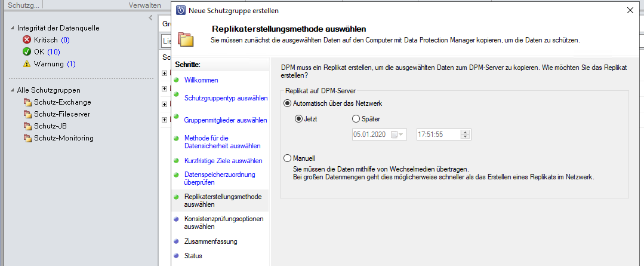Select the Schutz-JB protection group
The width and height of the screenshot is (644, 266).
point(50,126)
